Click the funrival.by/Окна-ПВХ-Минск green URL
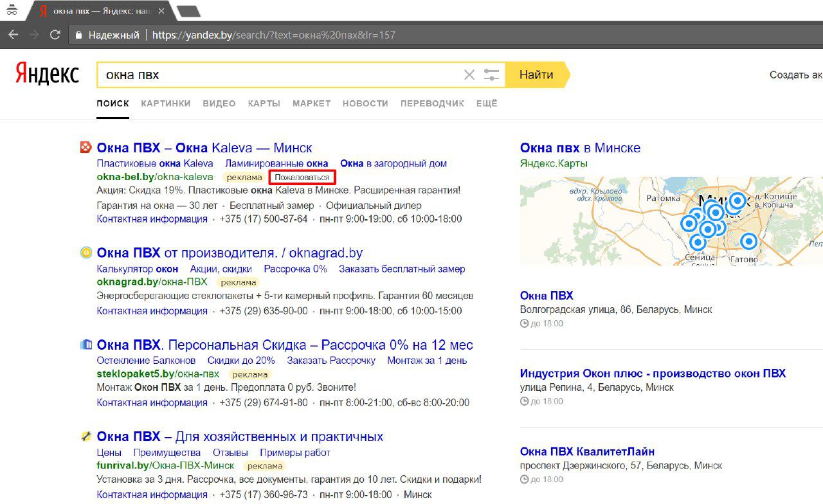The image size is (823, 504). coord(165,466)
